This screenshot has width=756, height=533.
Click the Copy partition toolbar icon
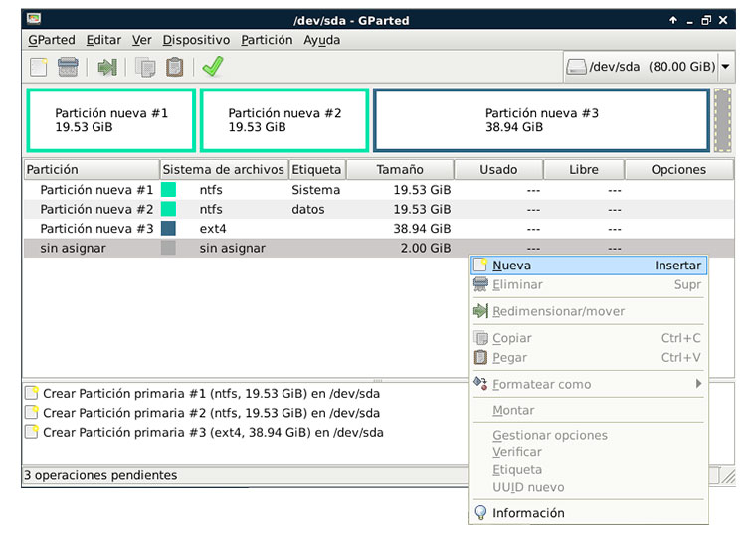(145, 67)
